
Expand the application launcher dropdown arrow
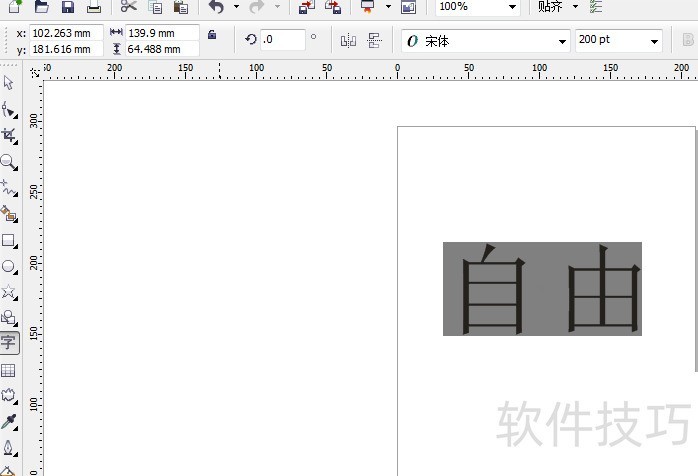pos(388,6)
